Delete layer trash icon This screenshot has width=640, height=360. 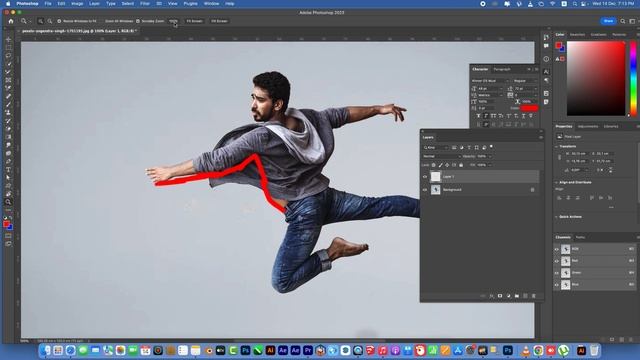point(533,296)
